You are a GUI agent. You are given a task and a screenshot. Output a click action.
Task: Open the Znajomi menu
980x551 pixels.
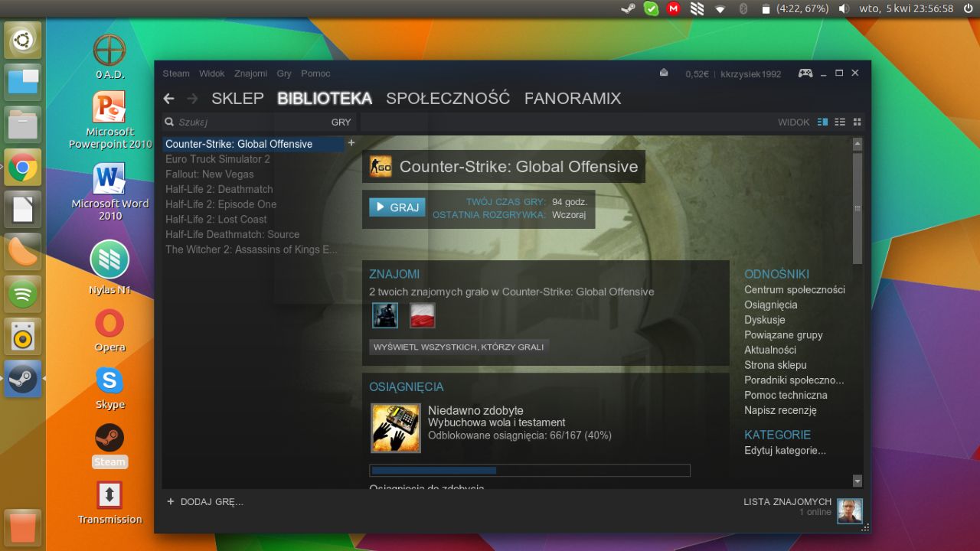[x=251, y=73]
